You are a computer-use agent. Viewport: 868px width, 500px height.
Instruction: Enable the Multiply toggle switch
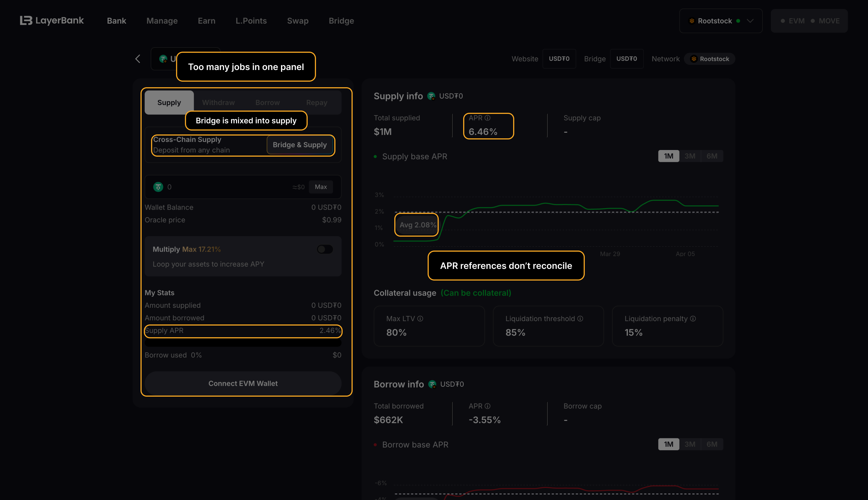pos(325,249)
